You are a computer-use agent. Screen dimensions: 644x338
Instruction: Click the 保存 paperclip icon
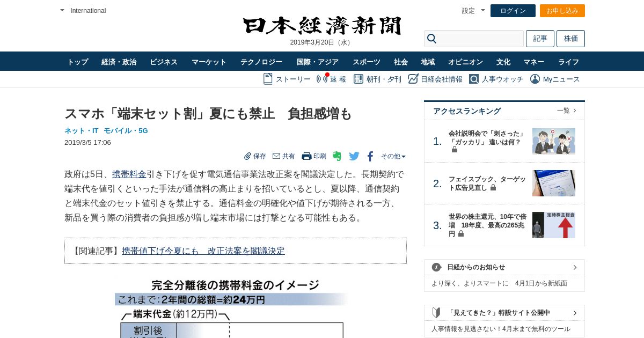point(247,156)
